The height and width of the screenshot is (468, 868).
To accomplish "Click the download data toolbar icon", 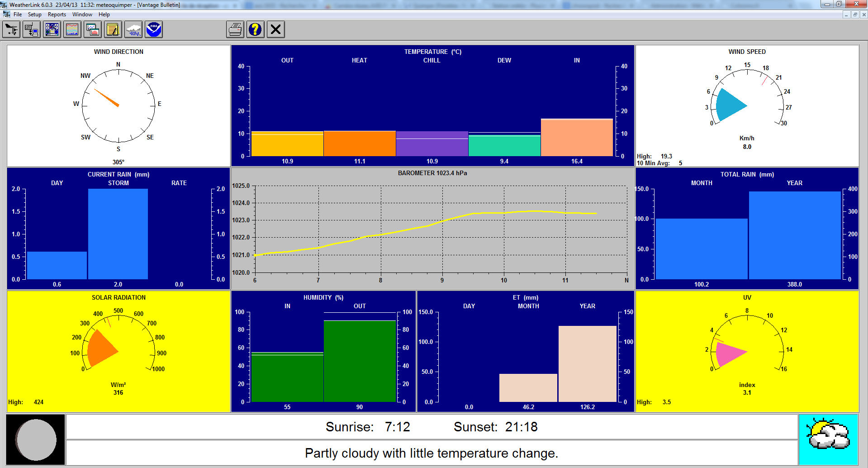I will click(32, 30).
